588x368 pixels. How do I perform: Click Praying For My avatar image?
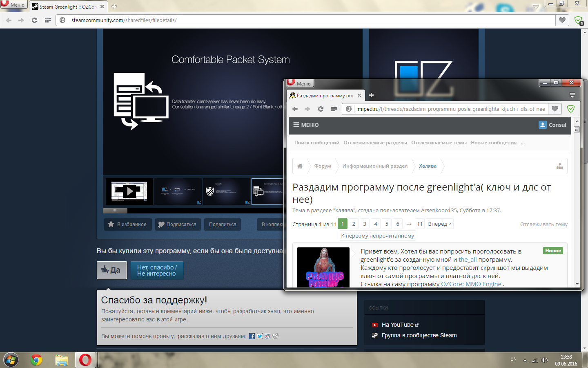click(x=323, y=267)
